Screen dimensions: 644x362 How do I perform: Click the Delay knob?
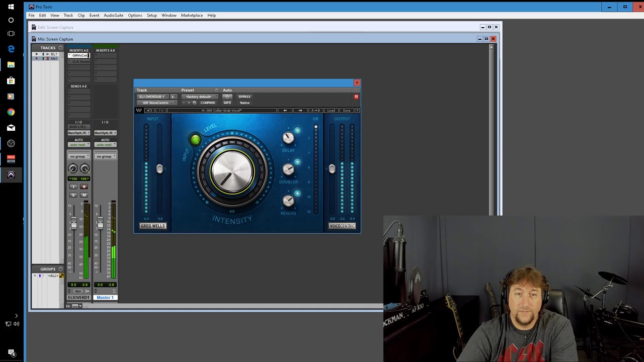[x=288, y=138]
